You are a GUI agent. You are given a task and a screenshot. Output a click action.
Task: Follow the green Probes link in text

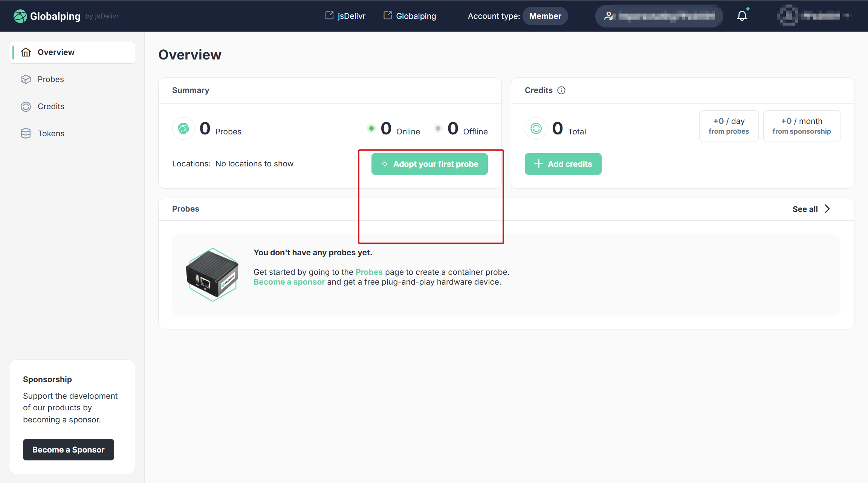(369, 272)
